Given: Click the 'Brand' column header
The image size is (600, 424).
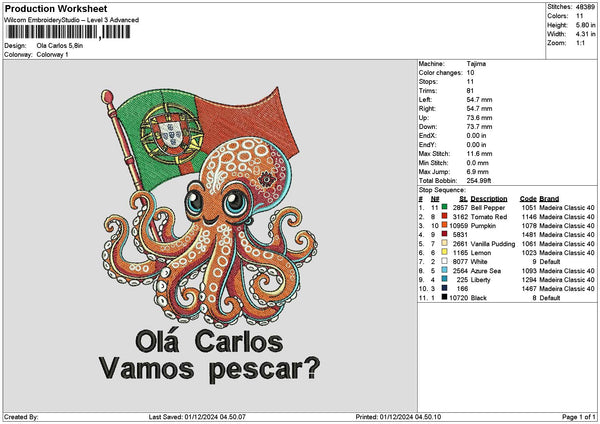Looking at the screenshot, I should (x=549, y=199).
